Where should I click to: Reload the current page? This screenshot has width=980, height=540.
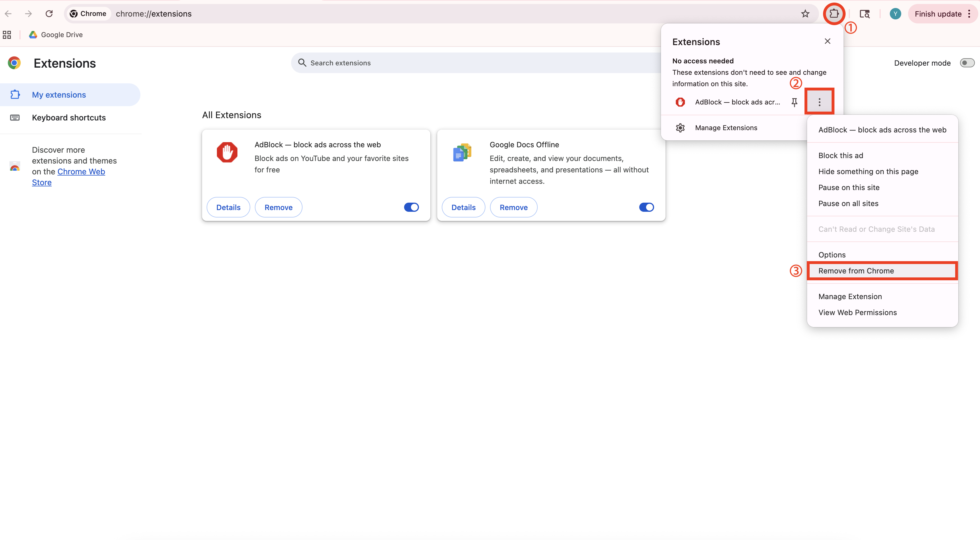point(49,14)
